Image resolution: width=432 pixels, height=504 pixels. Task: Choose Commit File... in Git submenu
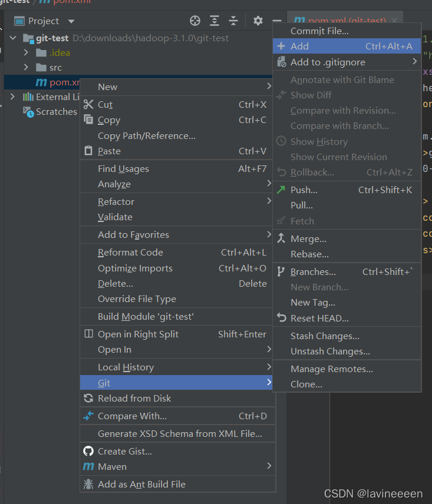[347, 31]
